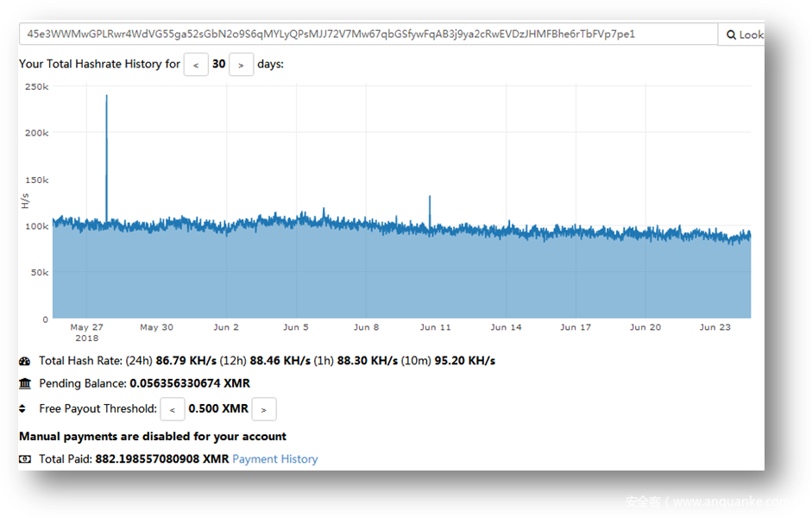812x518 pixels.
Task: Select the 30 days value
Action: coord(218,64)
